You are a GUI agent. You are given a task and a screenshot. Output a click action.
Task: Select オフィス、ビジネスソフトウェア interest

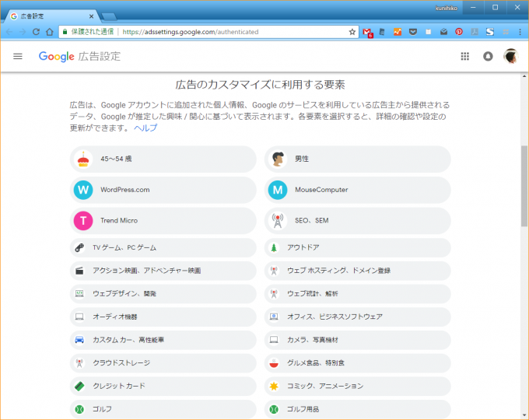tap(358, 317)
